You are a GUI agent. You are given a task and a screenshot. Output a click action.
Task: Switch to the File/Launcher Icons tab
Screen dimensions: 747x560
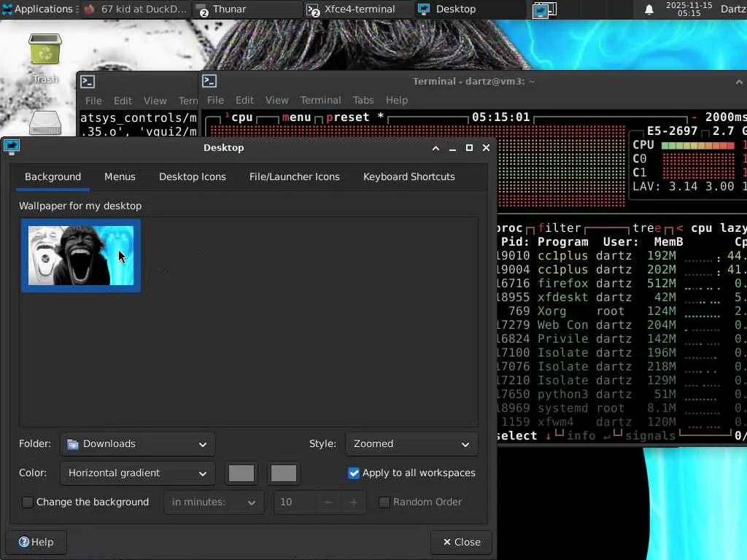coord(295,176)
